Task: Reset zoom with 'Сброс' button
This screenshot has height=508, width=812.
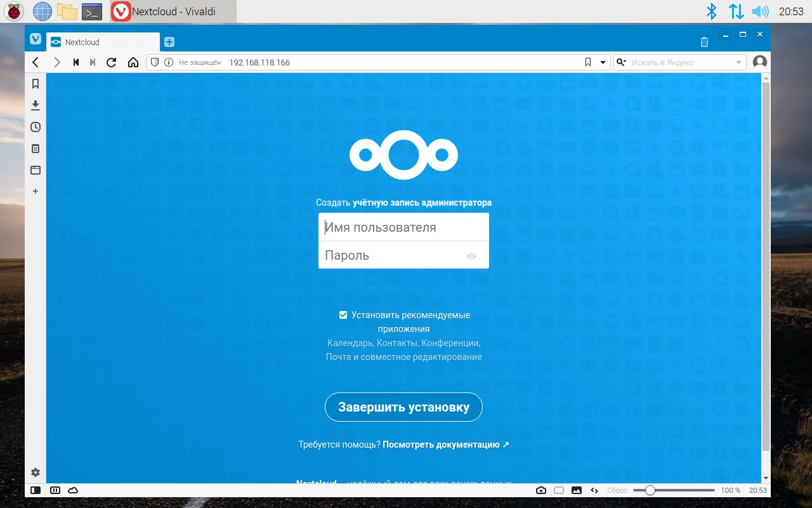Action: [x=617, y=490]
